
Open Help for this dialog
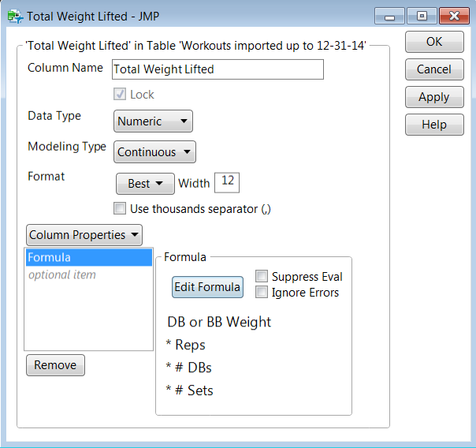pos(433,125)
